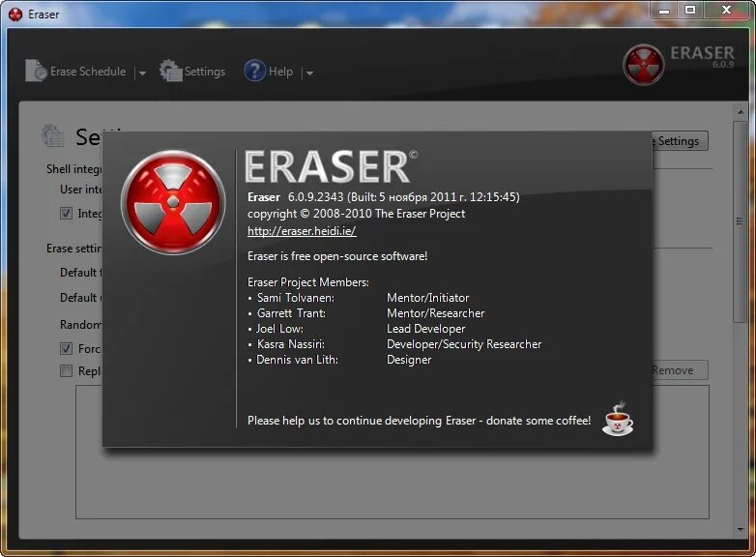
Task: Click the scrollbar down arrow
Action: pos(741,530)
